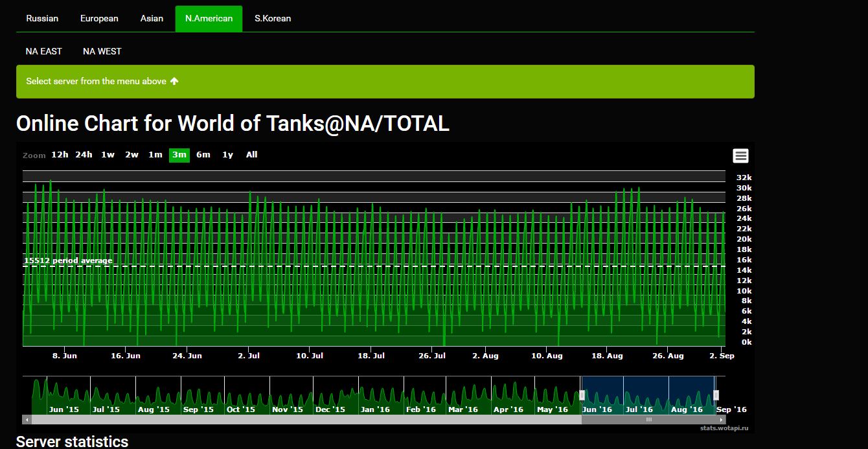The height and width of the screenshot is (449, 868).
Task: Change chart zoom to 1y
Action: coord(227,155)
